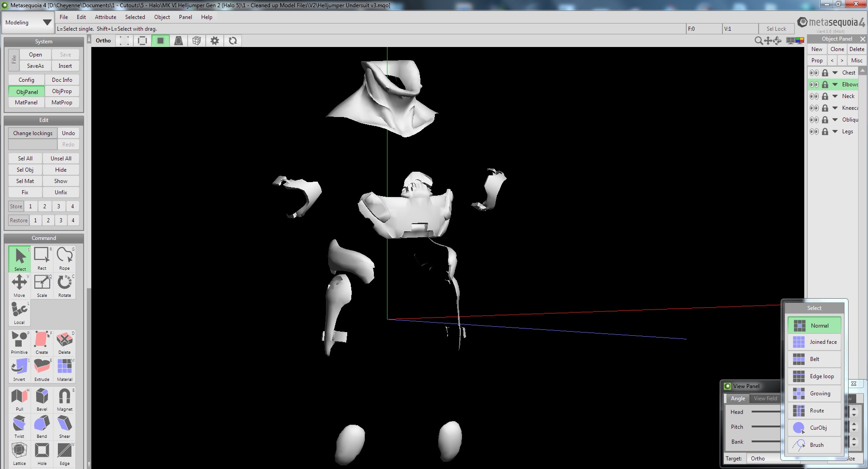Image resolution: width=868 pixels, height=469 pixels.
Task: Click the Undo button
Action: [68, 133]
